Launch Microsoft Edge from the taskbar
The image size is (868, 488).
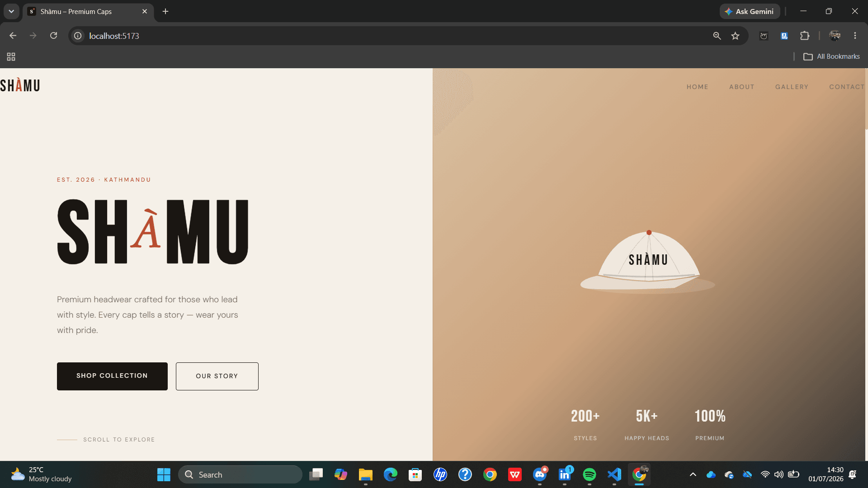pyautogui.click(x=391, y=474)
